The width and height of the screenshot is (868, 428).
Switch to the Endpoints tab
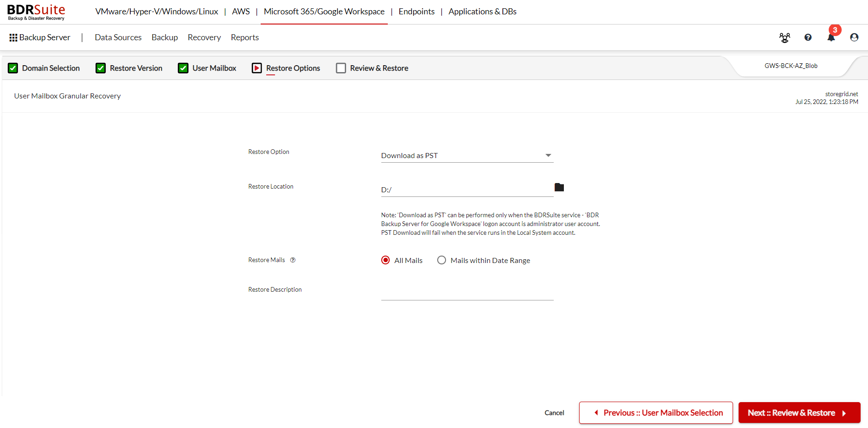coord(416,12)
